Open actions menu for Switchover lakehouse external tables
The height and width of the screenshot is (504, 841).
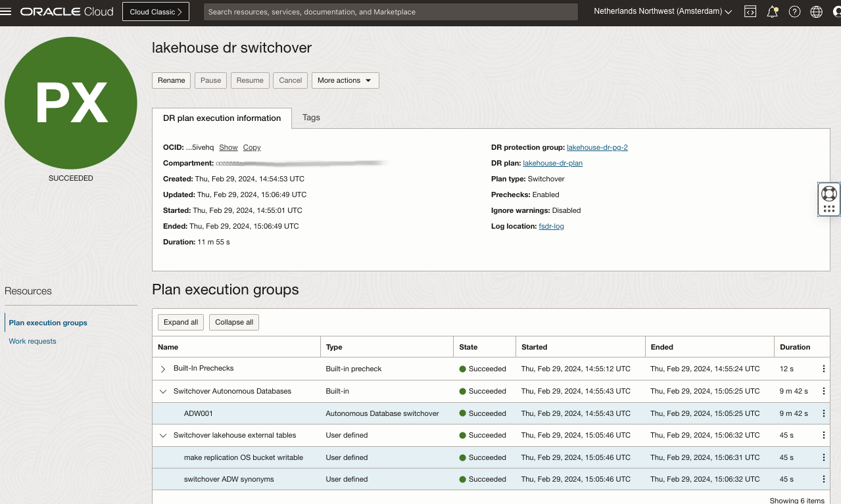[x=823, y=435]
